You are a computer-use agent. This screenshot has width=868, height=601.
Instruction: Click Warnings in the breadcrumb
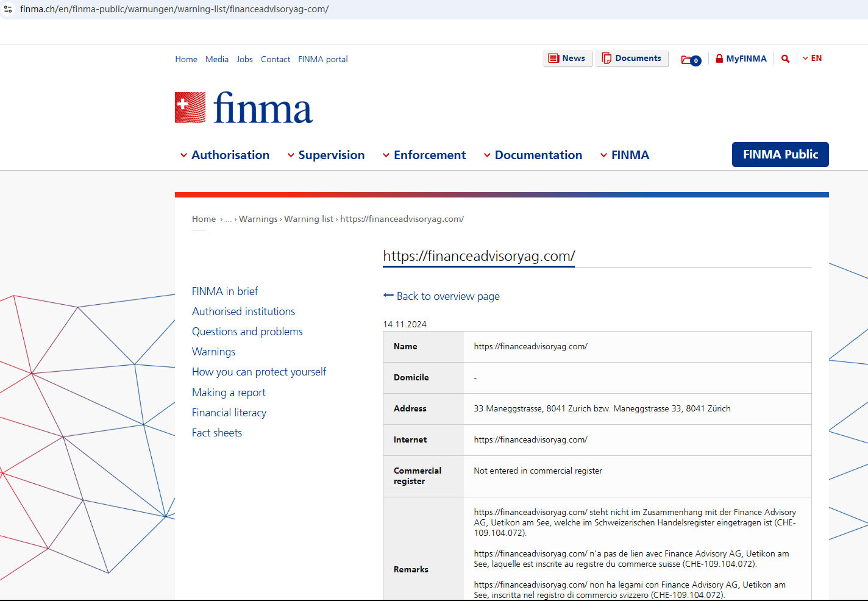258,219
